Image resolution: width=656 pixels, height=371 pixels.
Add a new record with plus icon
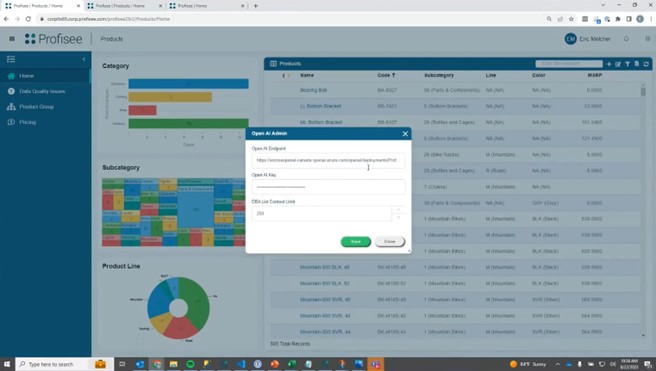(609, 64)
